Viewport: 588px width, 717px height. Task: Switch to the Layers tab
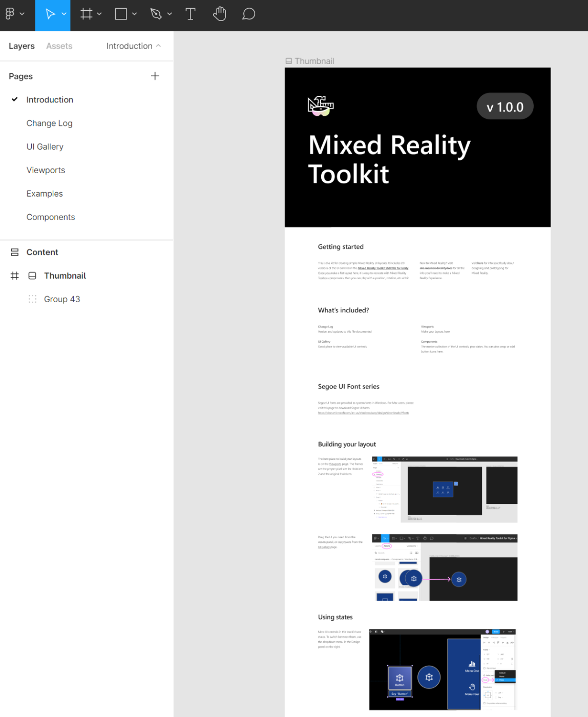coord(22,46)
